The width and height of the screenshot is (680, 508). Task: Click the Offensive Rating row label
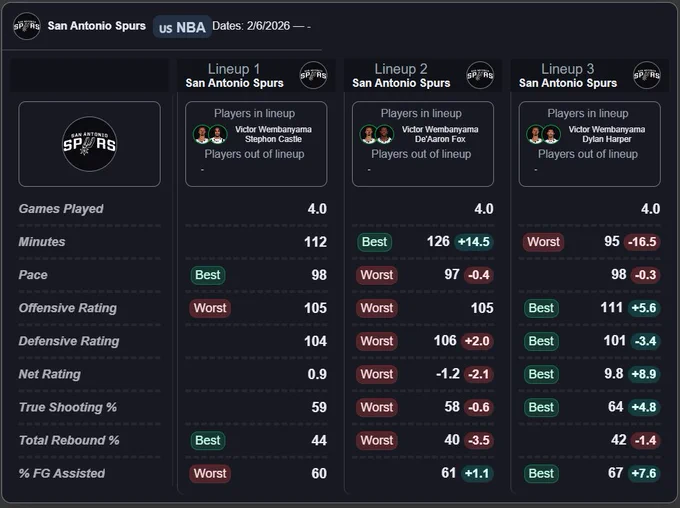tap(68, 308)
